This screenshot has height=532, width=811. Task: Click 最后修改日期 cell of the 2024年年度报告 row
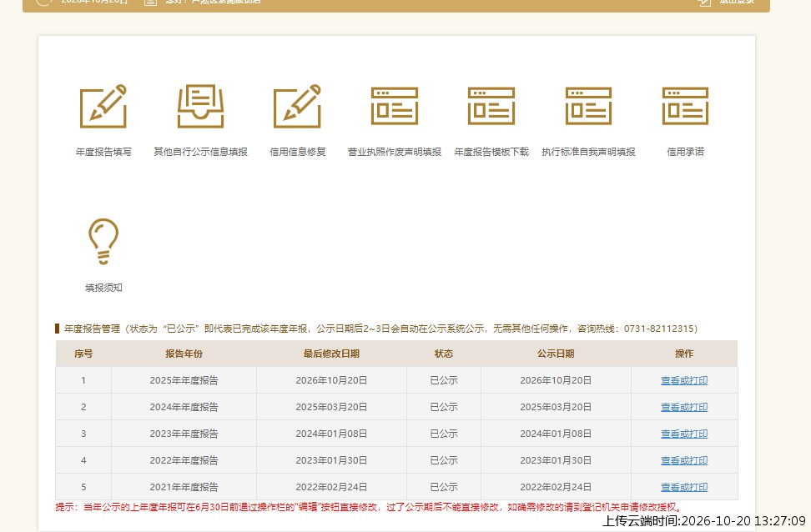pyautogui.click(x=331, y=408)
